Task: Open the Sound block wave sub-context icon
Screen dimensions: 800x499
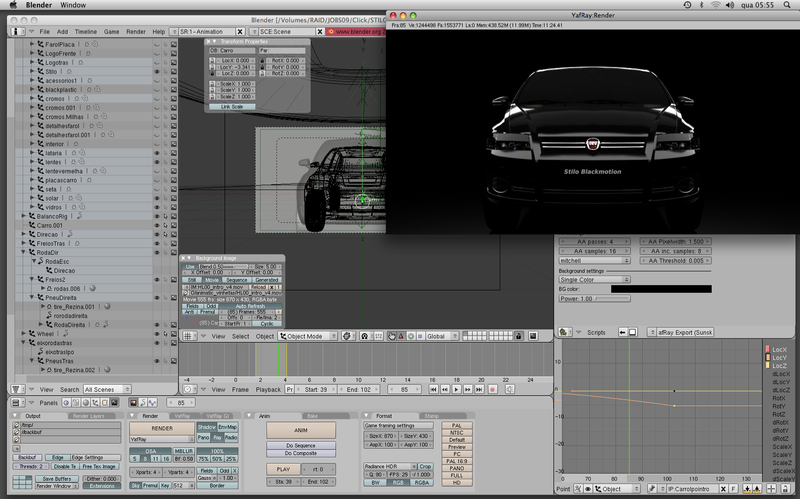Action: [152, 403]
